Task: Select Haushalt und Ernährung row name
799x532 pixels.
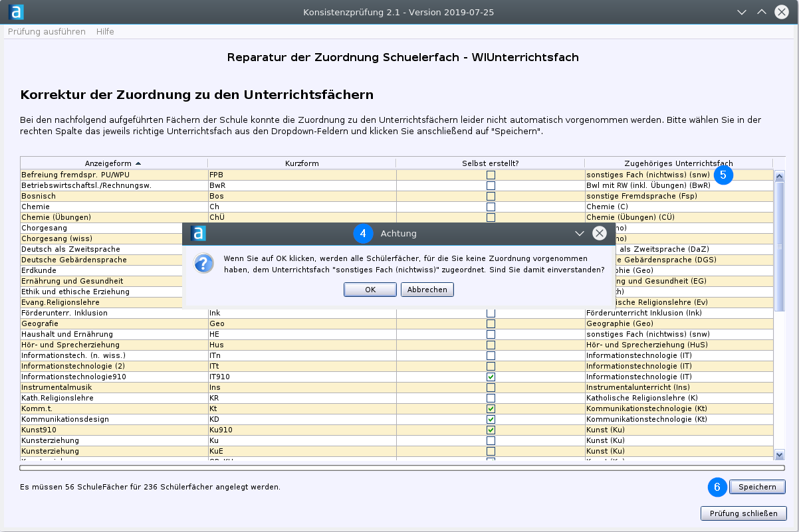Action: 114,334
